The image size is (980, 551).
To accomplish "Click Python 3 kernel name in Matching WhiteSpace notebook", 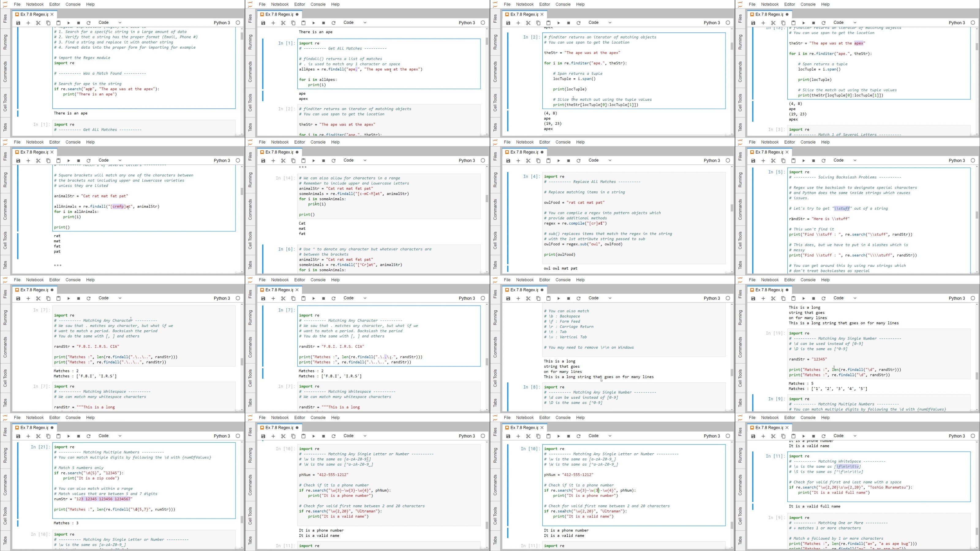I will pyautogui.click(x=957, y=436).
